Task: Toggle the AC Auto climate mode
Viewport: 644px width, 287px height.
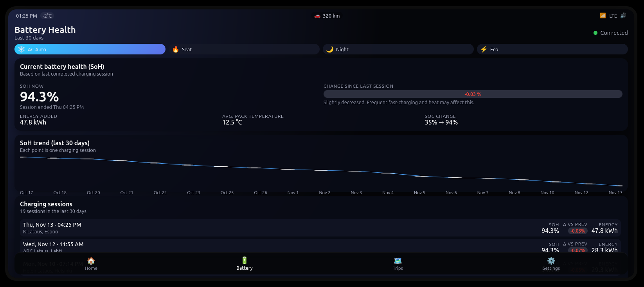Action: click(x=90, y=49)
